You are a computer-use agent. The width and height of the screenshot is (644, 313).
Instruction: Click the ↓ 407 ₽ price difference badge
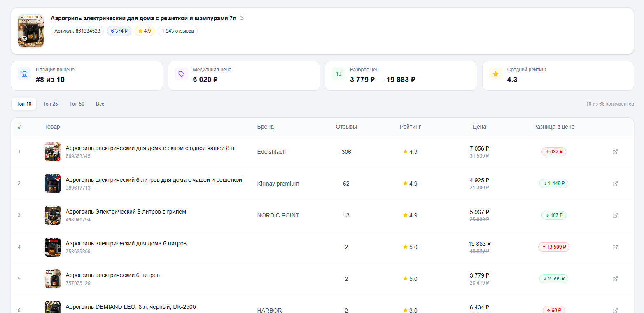554,215
